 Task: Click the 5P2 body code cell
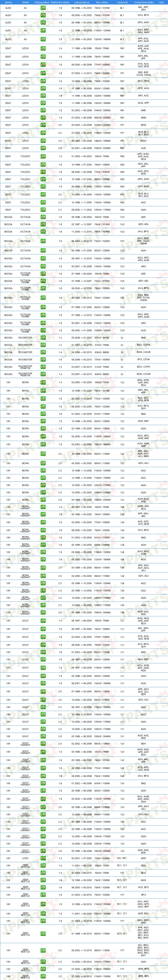[x=122, y=194]
